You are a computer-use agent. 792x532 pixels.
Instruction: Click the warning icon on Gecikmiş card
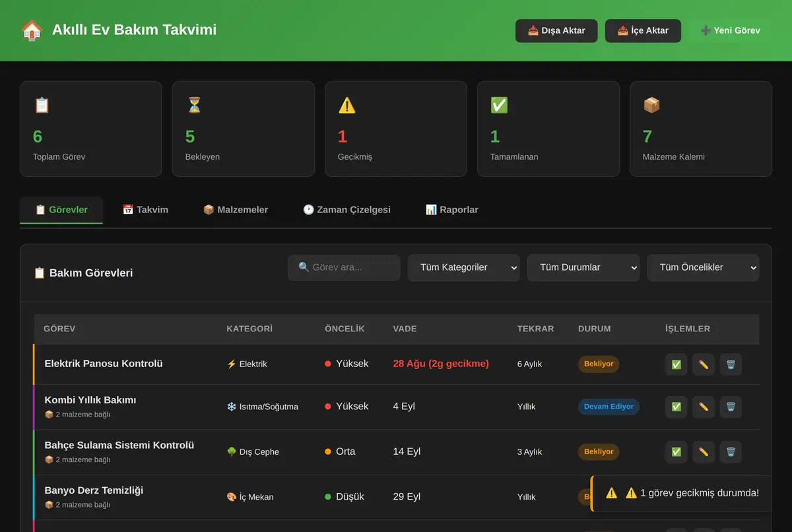click(x=346, y=105)
